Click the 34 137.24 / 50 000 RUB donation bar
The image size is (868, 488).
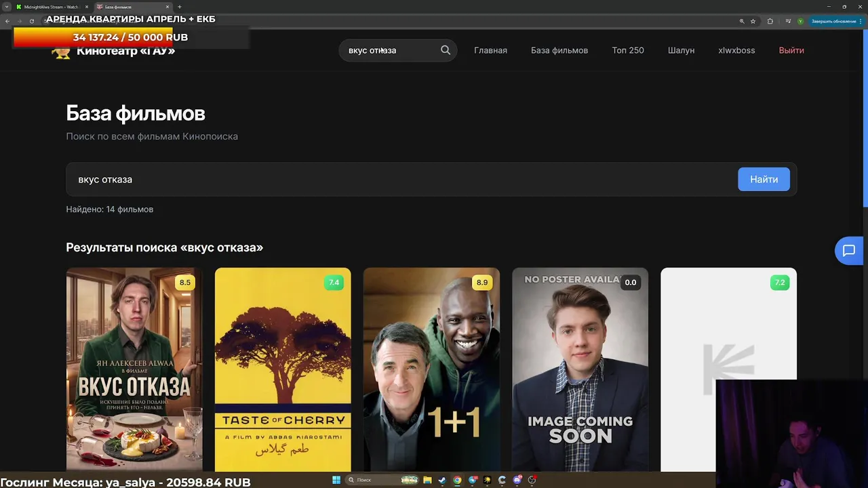click(x=130, y=37)
